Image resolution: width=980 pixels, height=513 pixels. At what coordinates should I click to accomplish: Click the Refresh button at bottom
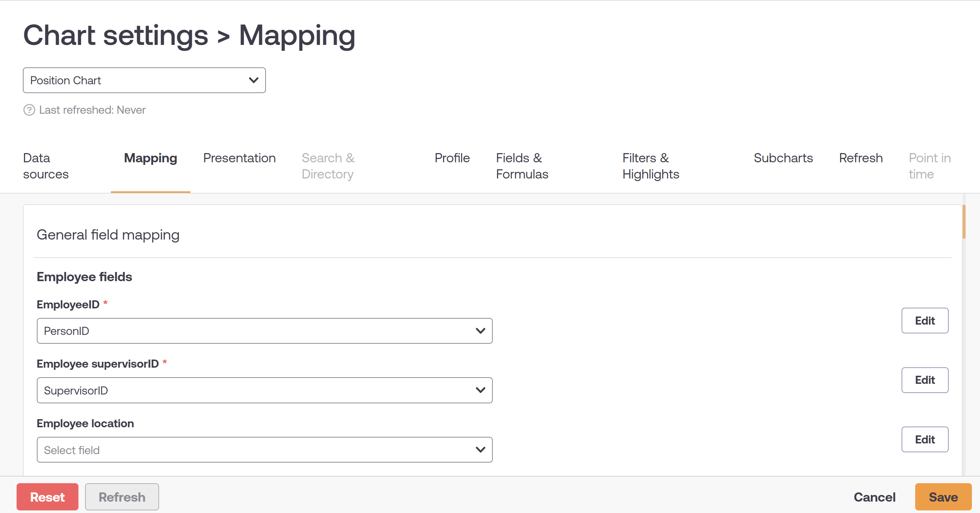(x=122, y=497)
